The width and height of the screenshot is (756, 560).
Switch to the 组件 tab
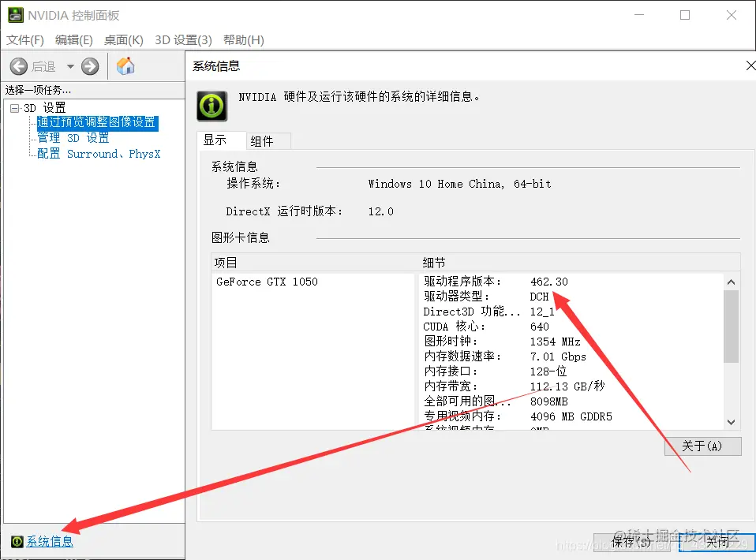point(268,141)
